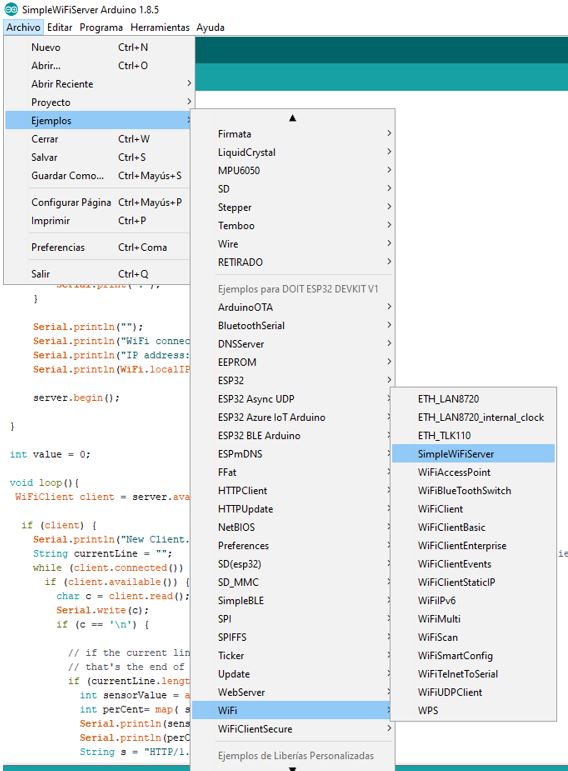Viewport: 568px width, 771px height.
Task: Open the ESPmDNS examples
Action: point(293,454)
